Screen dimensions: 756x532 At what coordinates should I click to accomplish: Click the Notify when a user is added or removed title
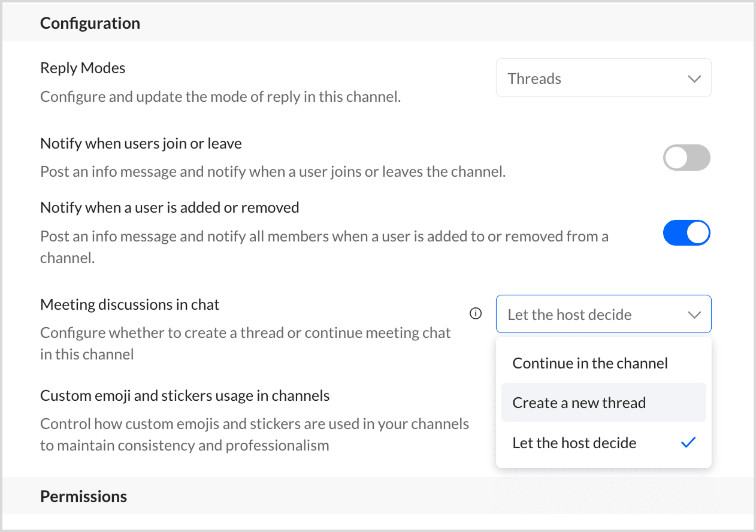(170, 207)
